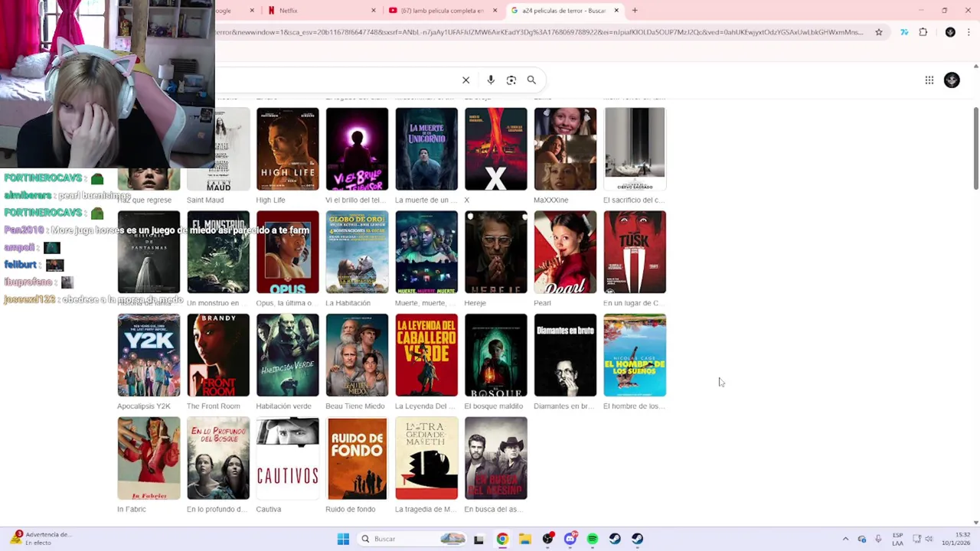Screen dimensions: 980x551
Task: Click the 'La tragedia de M...' title link
Action: click(x=426, y=509)
